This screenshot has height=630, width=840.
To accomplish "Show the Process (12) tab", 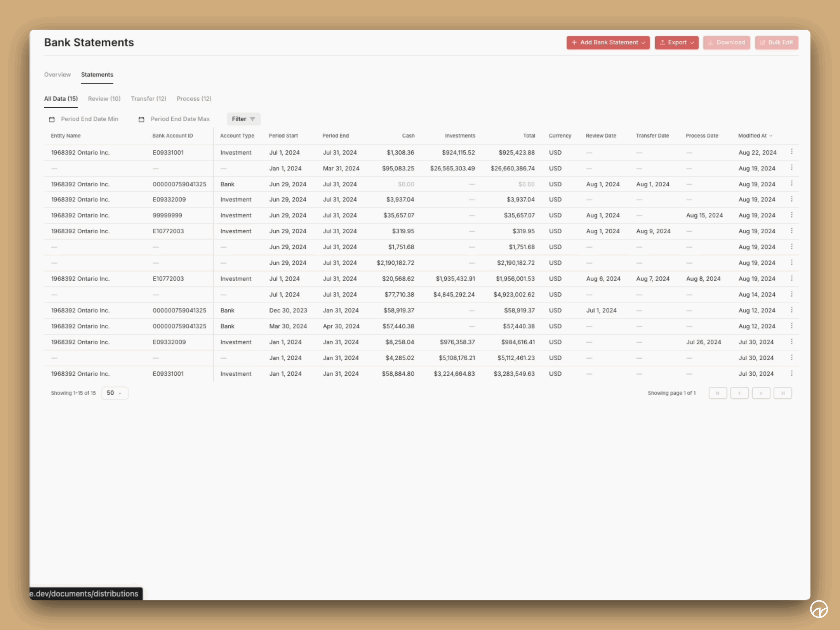I will click(194, 99).
